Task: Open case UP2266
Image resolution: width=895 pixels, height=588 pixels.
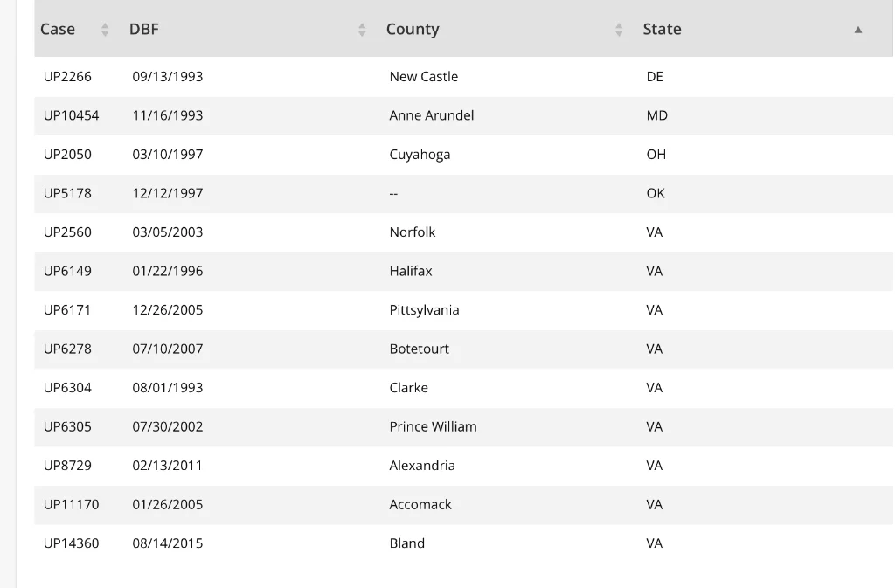Action: tap(67, 77)
